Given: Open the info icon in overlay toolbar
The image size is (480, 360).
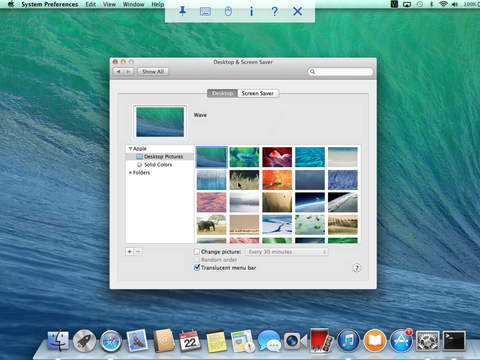Looking at the screenshot, I should coord(251,11).
